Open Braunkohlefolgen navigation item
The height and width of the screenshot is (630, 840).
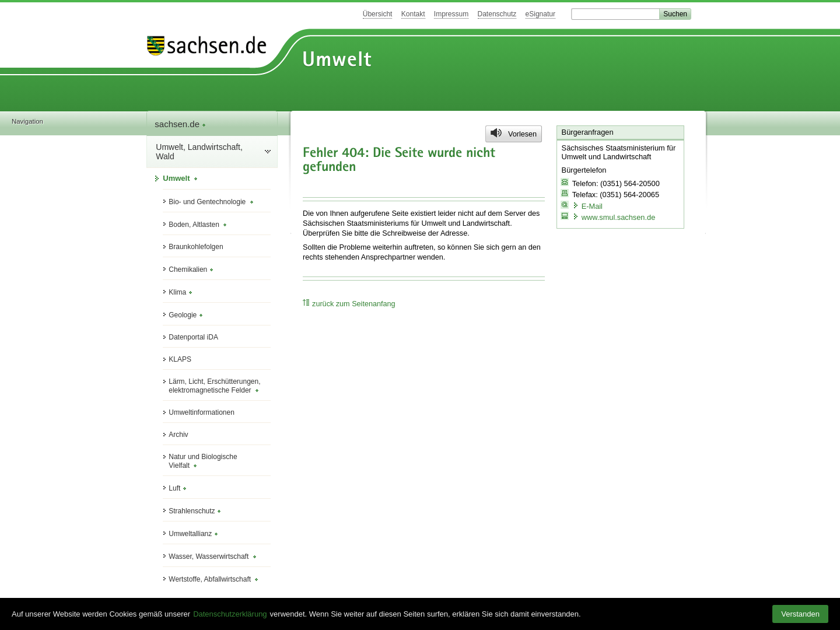(x=195, y=247)
